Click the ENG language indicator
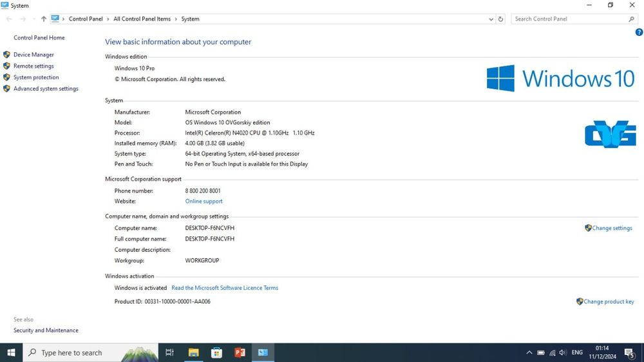This screenshot has width=644, height=362. tap(577, 352)
